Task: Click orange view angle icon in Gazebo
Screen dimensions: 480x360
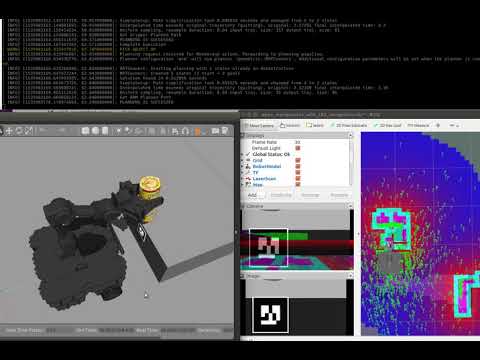Action: click(198, 132)
